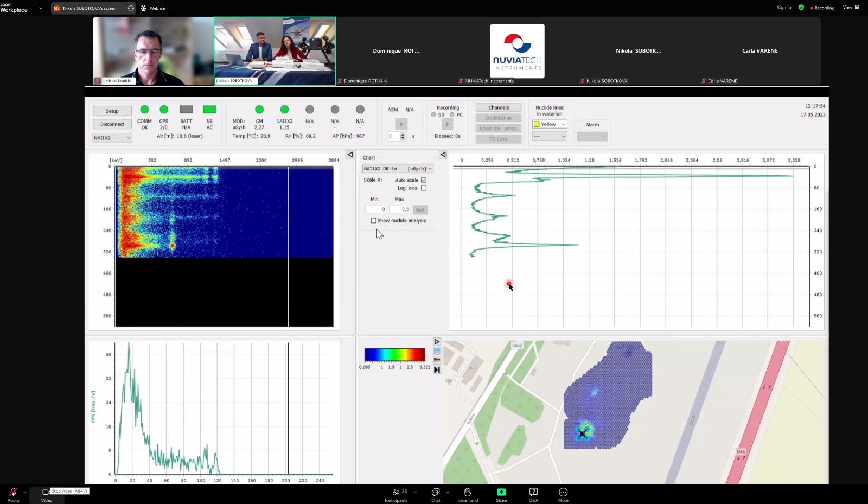The width and height of the screenshot is (868, 504).
Task: Expand the NAI1X2 detector dropdown under Disconnect
Action: (112, 138)
